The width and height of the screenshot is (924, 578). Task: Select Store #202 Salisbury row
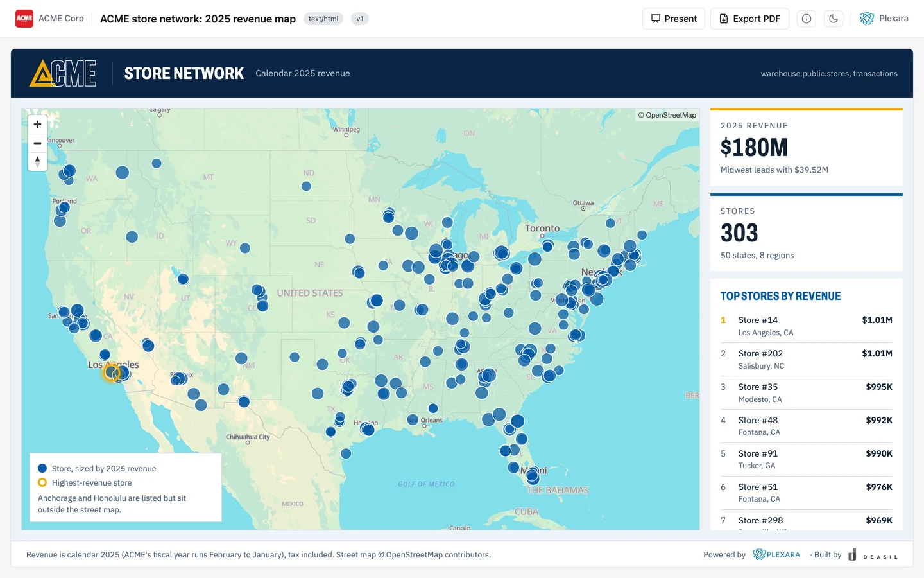pos(807,360)
